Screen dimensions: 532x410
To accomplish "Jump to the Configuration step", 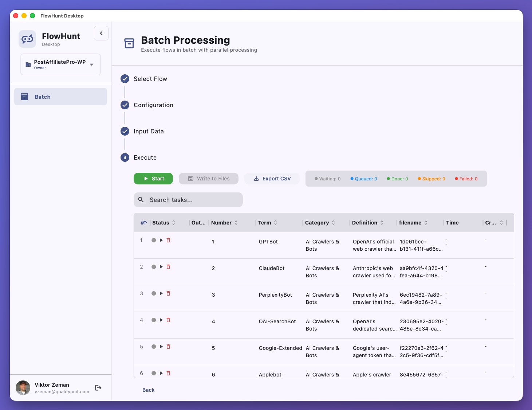I will [153, 105].
